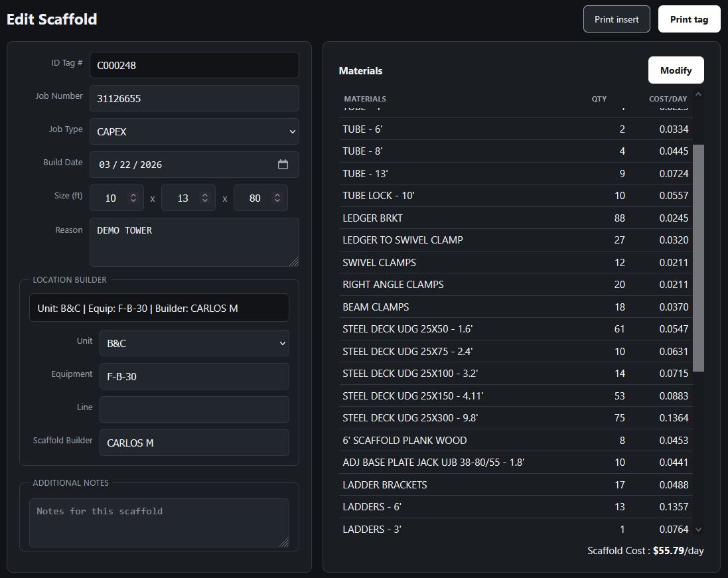The width and height of the screenshot is (728, 578).
Task: Adjust the first size stepper showing 10
Action: click(x=133, y=198)
